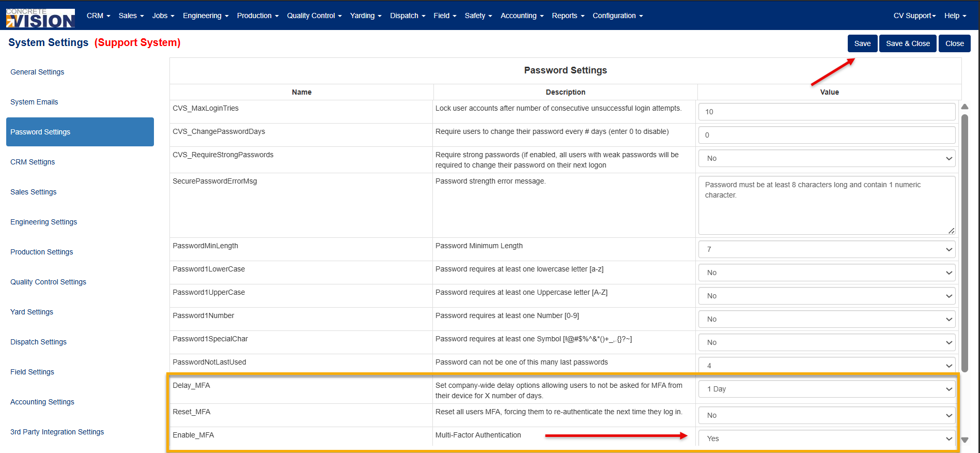
Task: Click the Close button
Action: (x=955, y=43)
